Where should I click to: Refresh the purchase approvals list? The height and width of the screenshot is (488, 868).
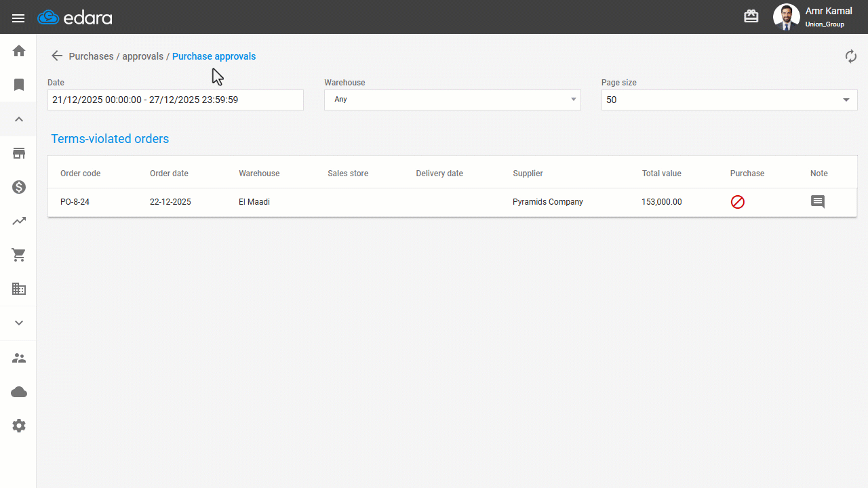coord(851,56)
